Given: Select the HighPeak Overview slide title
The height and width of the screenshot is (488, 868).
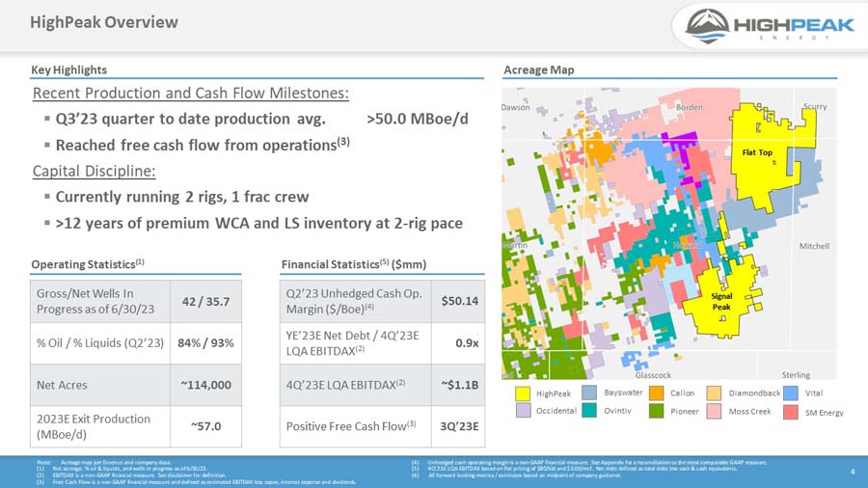Looking at the screenshot, I should [x=104, y=22].
